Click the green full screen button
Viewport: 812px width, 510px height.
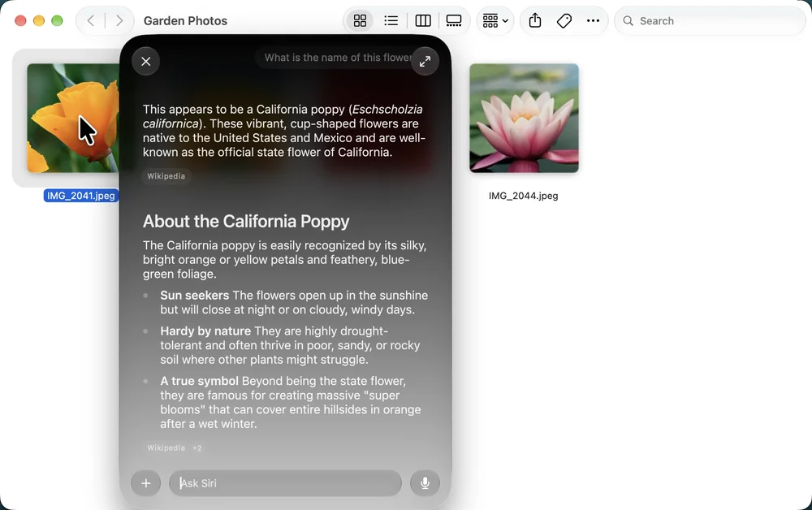[57, 21]
